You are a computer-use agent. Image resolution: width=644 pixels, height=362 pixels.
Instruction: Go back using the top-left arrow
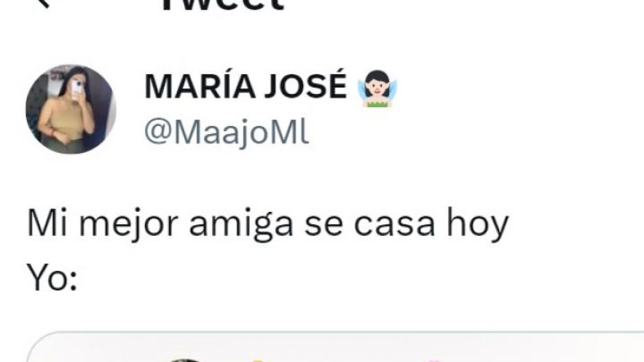click(41, 3)
